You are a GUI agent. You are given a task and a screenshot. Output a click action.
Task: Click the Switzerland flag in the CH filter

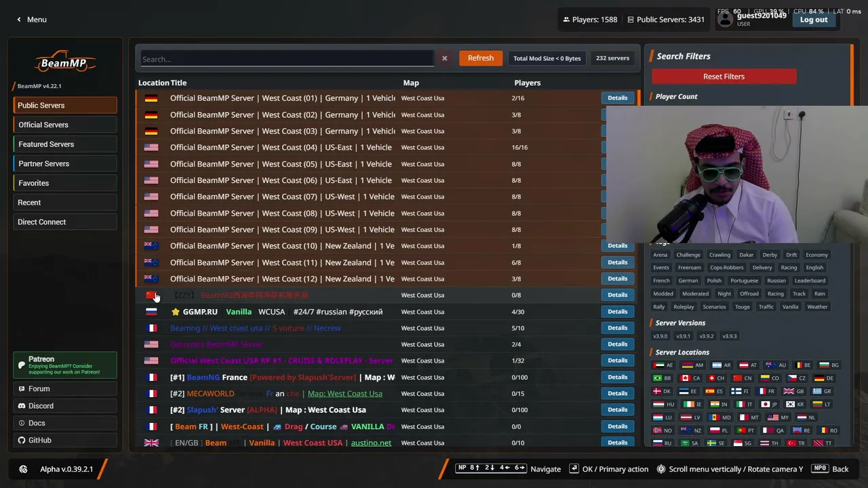711,378
